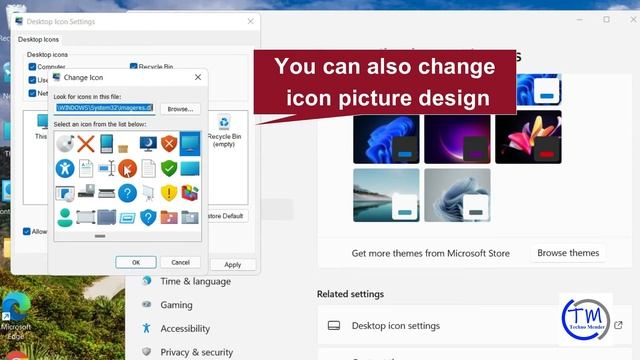Choose the dark blue memory card icon
Image resolution: width=640 pixels, height=360 pixels.
(x=107, y=217)
